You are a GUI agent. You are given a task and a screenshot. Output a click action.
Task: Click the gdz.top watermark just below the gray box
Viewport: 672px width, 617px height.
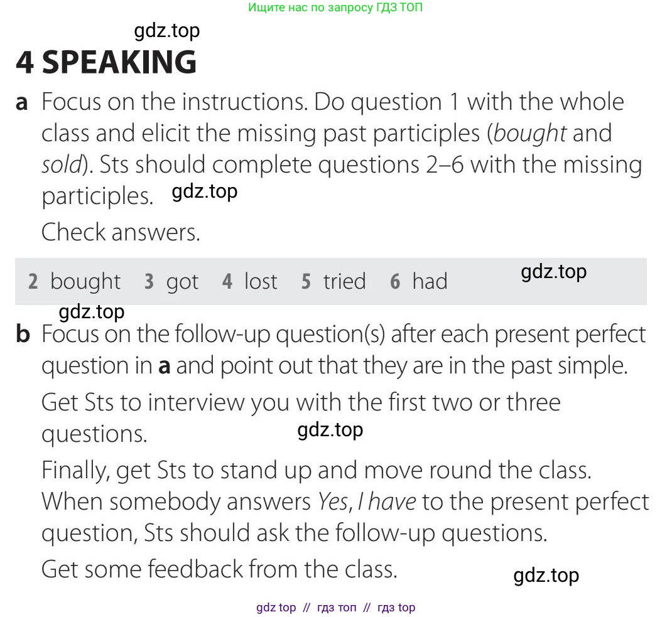92,311
